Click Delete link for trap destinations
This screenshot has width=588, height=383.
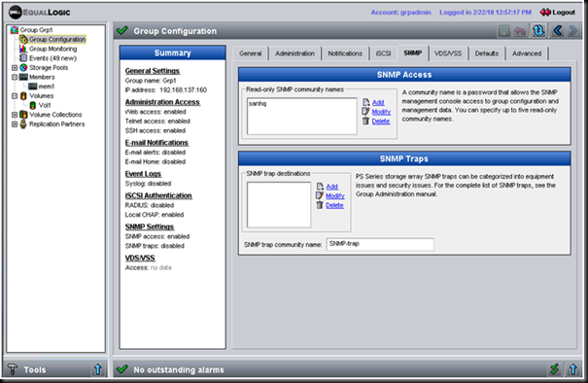click(335, 205)
